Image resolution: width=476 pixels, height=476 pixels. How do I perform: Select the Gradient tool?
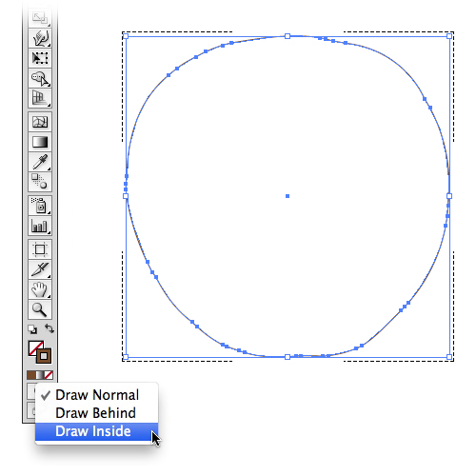(40, 142)
